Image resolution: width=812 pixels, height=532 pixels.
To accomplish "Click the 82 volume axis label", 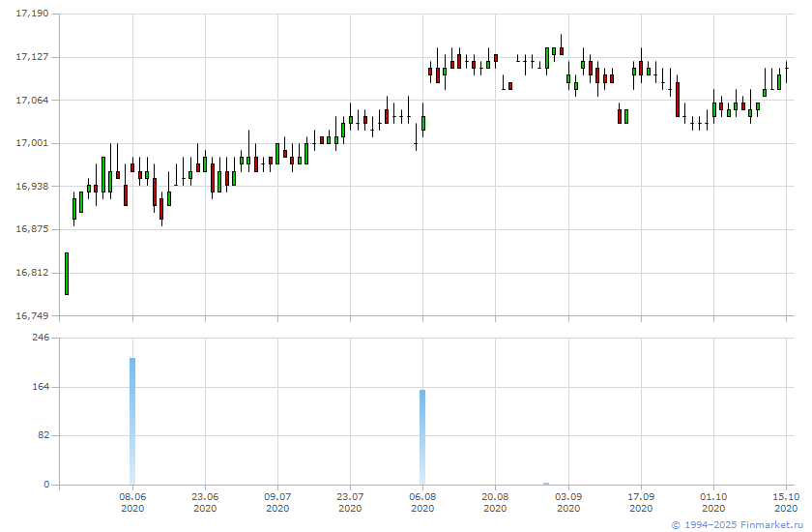I will click(44, 435).
